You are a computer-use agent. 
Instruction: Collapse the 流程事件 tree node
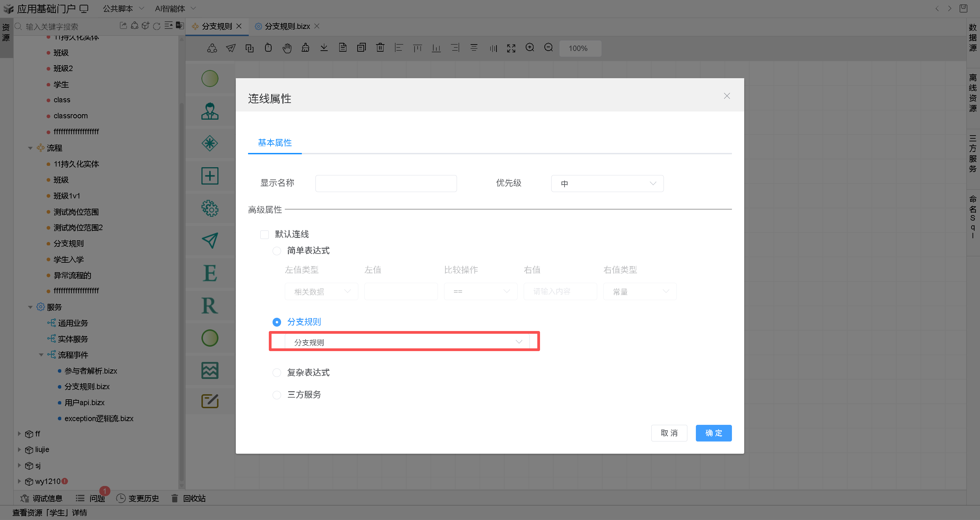tap(41, 355)
